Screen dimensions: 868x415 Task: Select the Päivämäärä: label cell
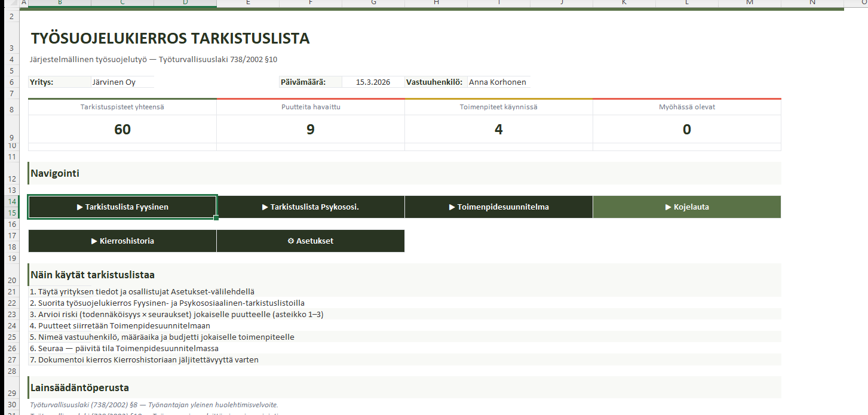click(311, 82)
